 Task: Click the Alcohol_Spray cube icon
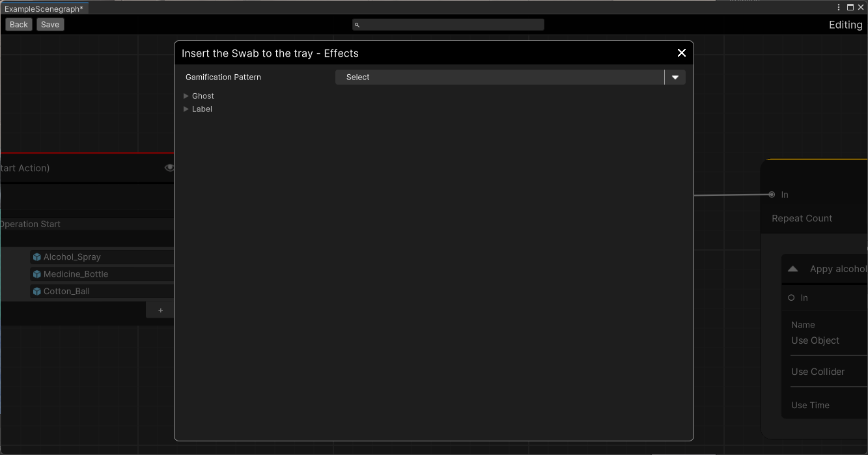pyautogui.click(x=37, y=257)
